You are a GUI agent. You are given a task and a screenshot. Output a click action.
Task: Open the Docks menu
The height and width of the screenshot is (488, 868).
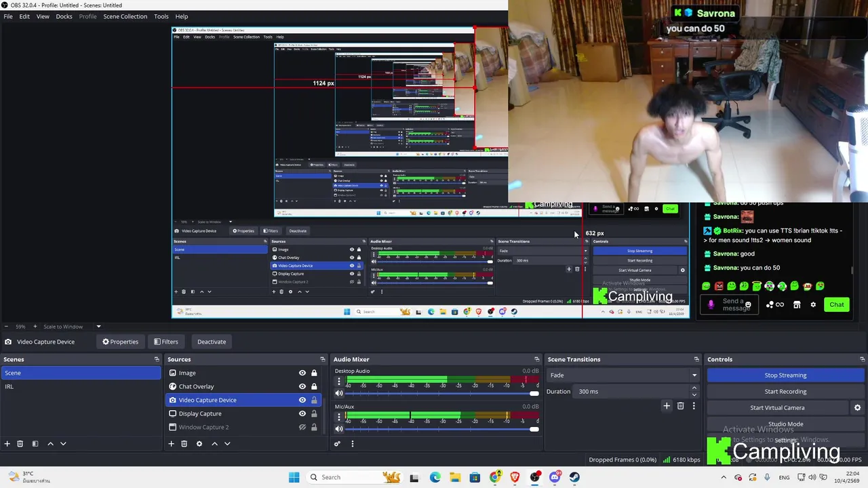point(64,16)
